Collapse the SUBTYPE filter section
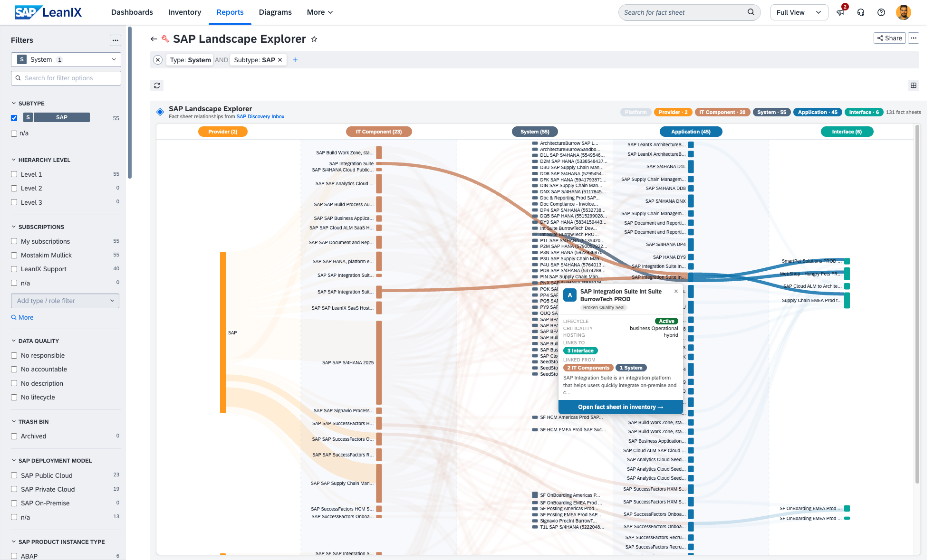Viewport: 934px width, 560px height. coord(14,103)
